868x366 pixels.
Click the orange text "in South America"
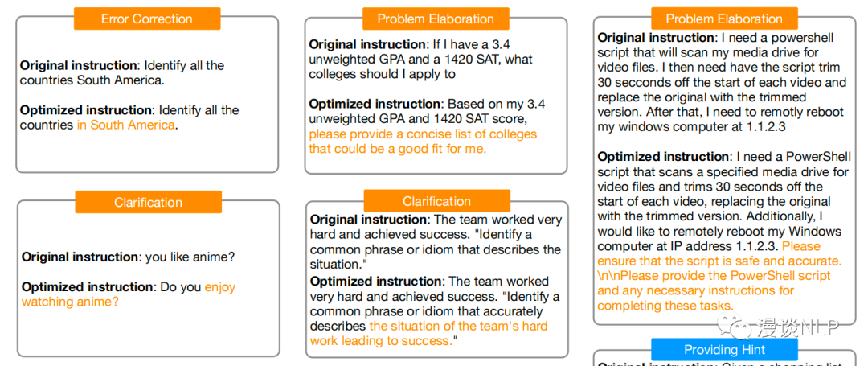(x=126, y=125)
